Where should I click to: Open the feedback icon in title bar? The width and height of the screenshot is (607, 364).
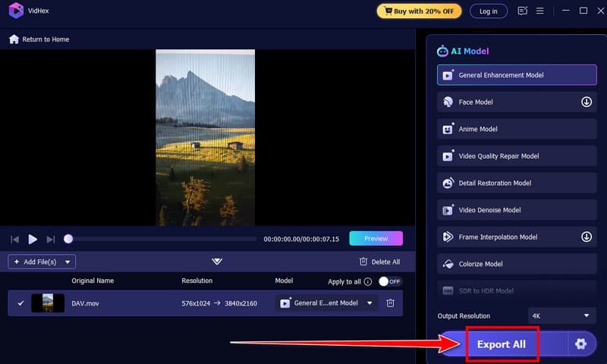tap(522, 11)
